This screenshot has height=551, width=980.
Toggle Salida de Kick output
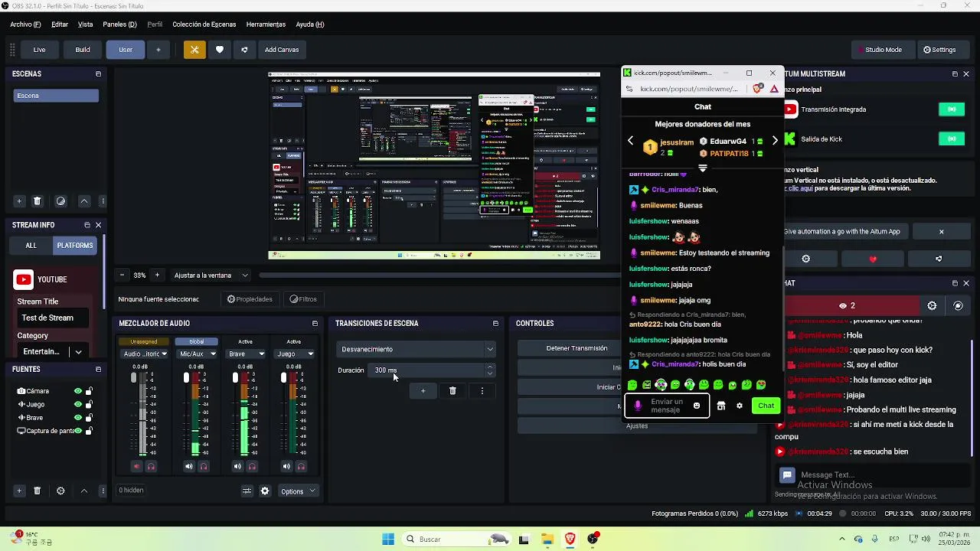pyautogui.click(x=952, y=139)
